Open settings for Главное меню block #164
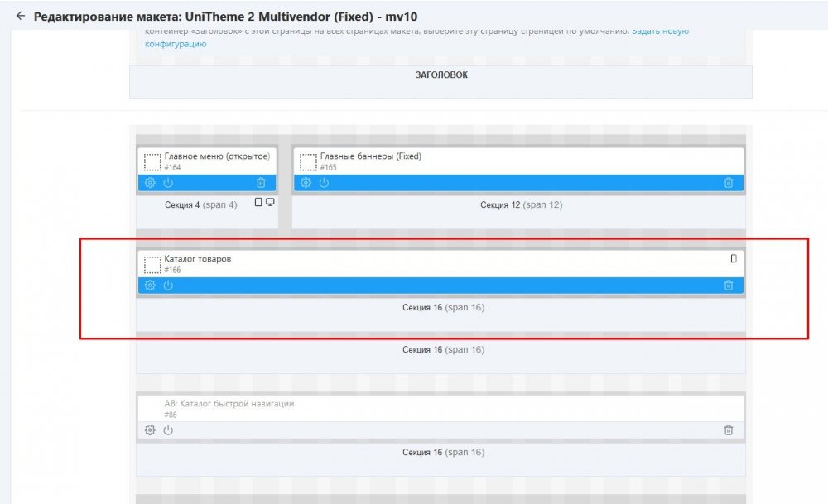The height and width of the screenshot is (504, 828). [x=150, y=183]
